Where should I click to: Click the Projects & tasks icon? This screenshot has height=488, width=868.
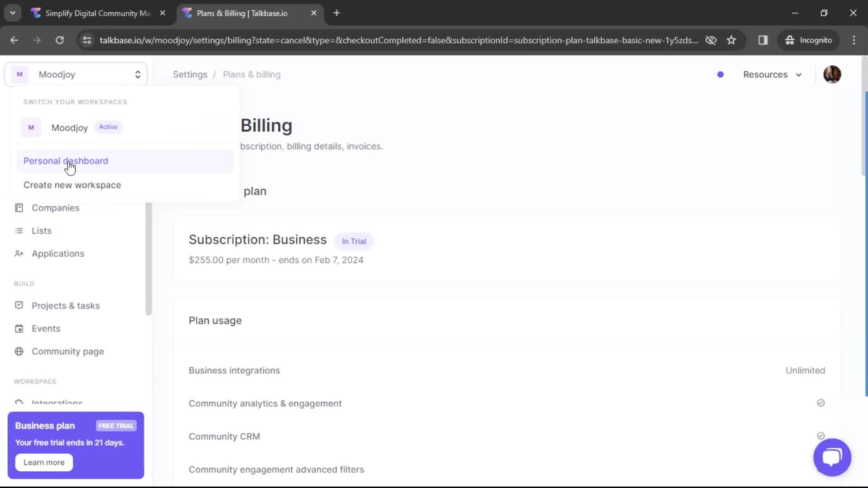point(18,305)
